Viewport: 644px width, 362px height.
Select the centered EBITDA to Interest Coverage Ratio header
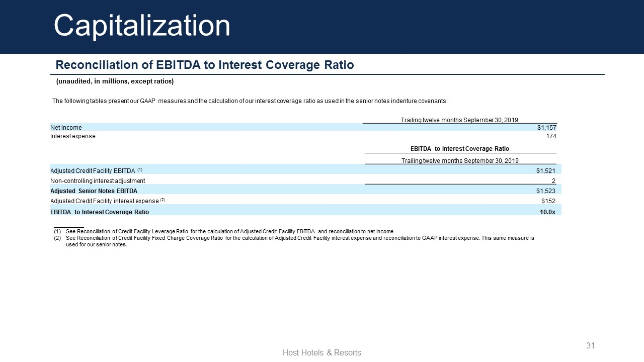460,149
